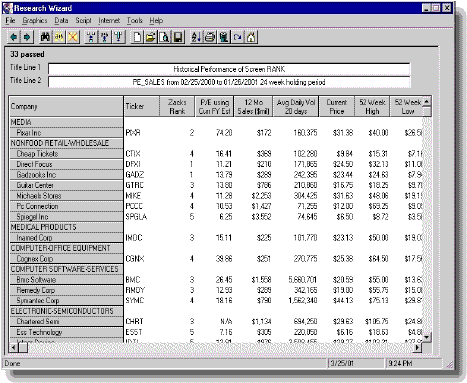The width and height of the screenshot is (467, 383).
Task: Select the Inamed Corp row header
Action: [x=66, y=238]
